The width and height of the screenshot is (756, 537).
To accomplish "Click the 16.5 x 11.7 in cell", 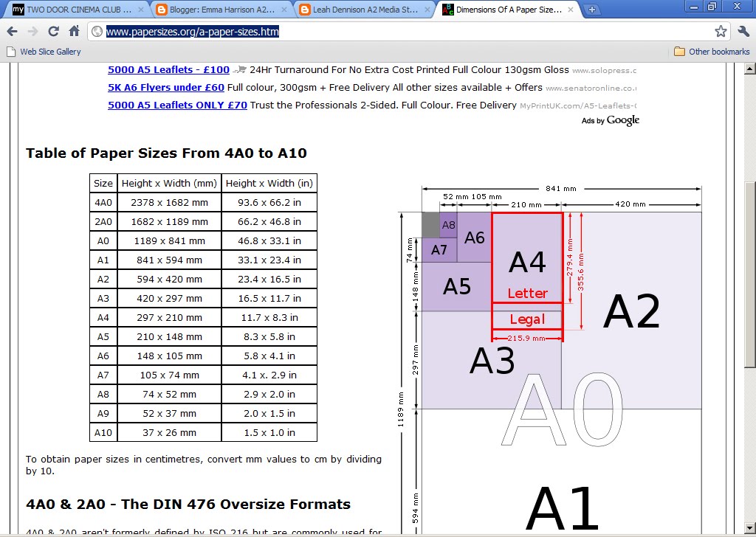I will [269, 298].
